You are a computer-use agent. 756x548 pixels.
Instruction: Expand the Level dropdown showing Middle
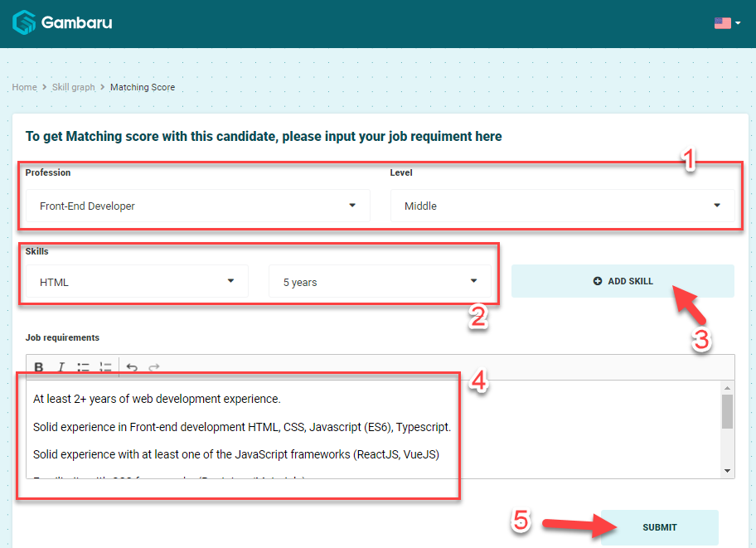coord(561,206)
